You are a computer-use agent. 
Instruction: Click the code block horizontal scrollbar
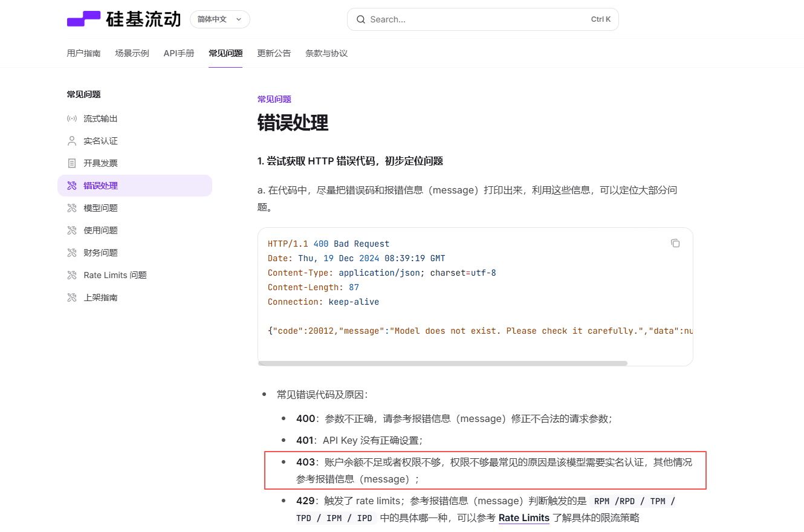click(x=443, y=363)
